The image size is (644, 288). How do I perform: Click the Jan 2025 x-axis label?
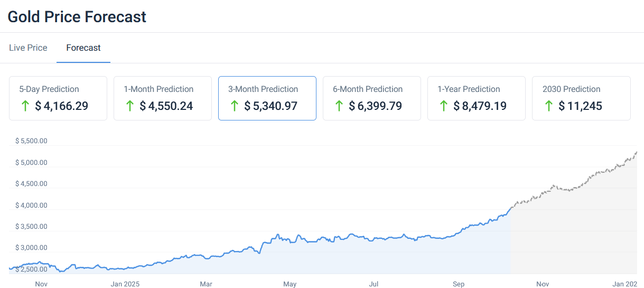pyautogui.click(x=125, y=284)
